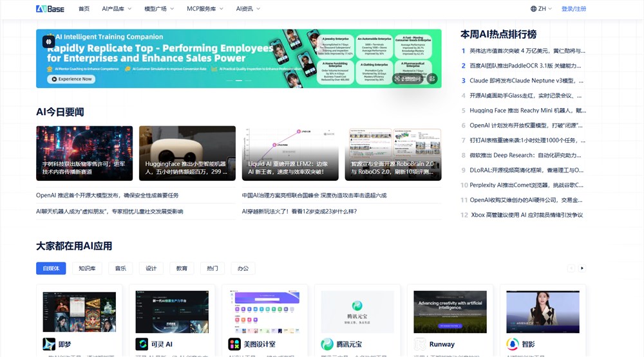Click the dark brain icon on the banner
644x357 pixels.
[x=48, y=41]
